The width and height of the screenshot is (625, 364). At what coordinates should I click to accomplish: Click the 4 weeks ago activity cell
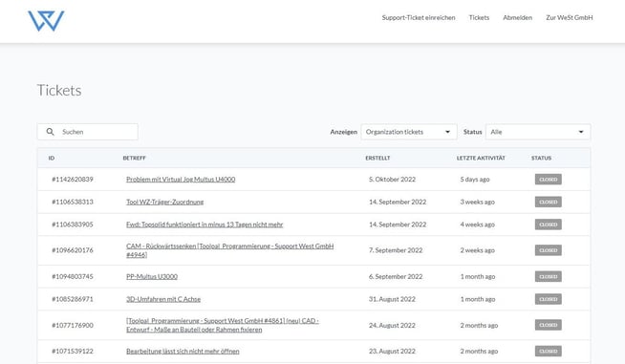(478, 225)
